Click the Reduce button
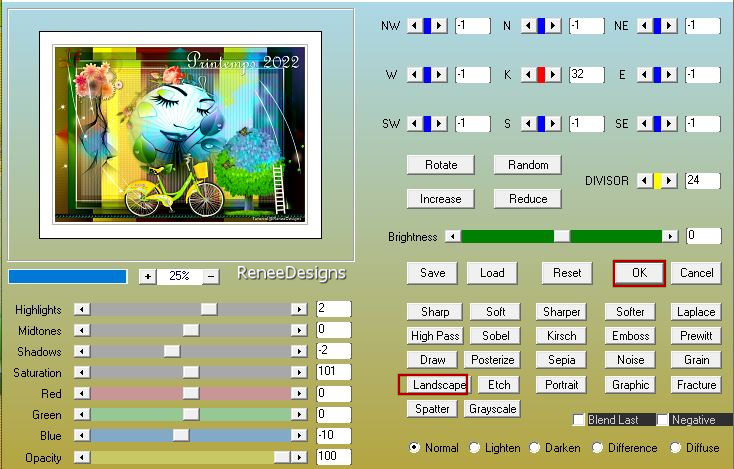This screenshot has width=734, height=469. point(528,199)
